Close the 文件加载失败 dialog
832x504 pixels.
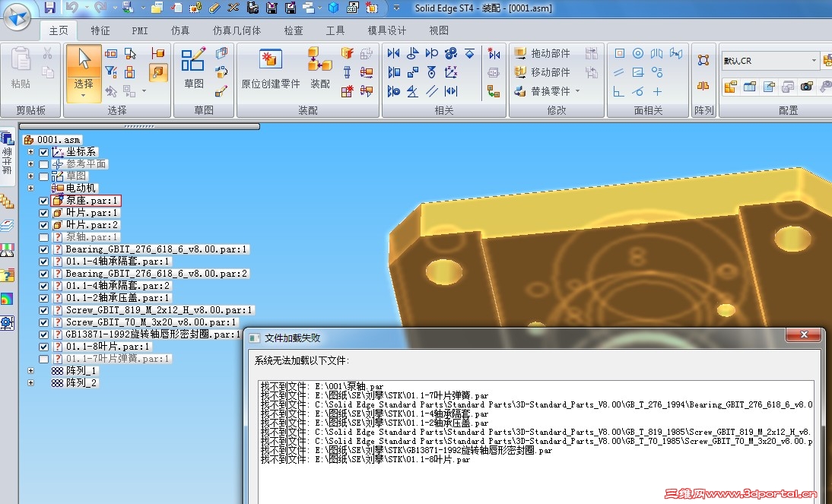pyautogui.click(x=804, y=334)
